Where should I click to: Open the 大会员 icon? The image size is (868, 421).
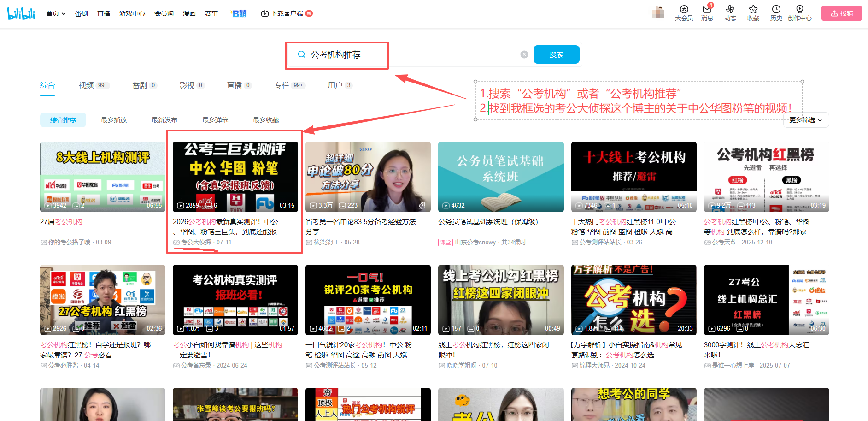(684, 13)
